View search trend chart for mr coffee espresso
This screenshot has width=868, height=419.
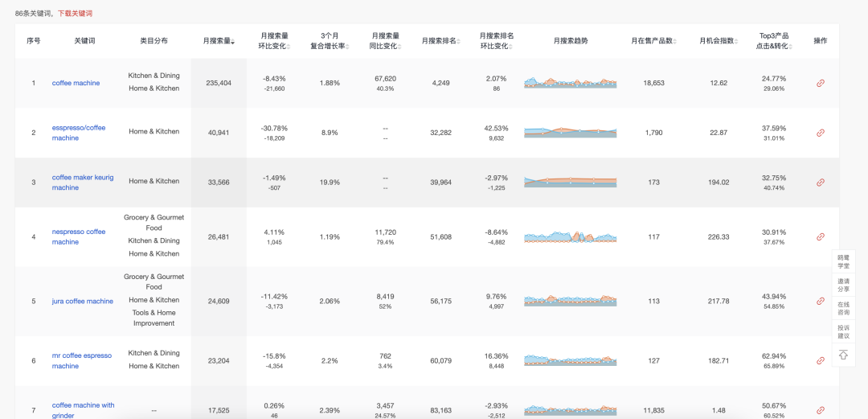point(570,361)
